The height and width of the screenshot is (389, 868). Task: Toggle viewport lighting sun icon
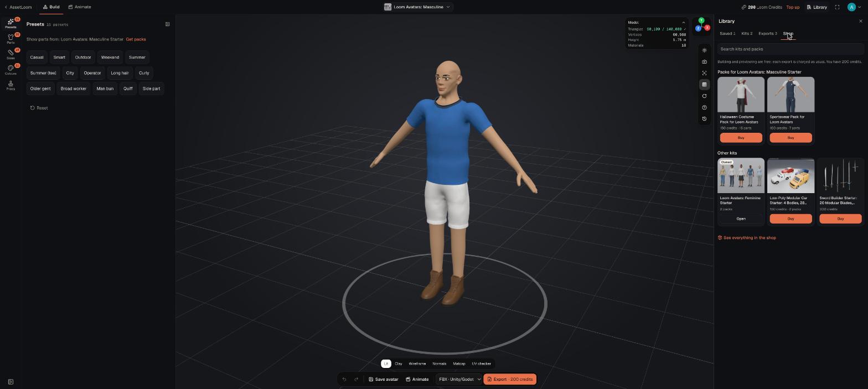click(x=704, y=50)
